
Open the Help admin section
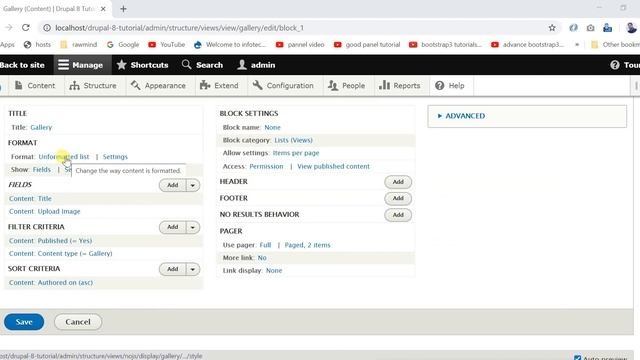coord(450,85)
